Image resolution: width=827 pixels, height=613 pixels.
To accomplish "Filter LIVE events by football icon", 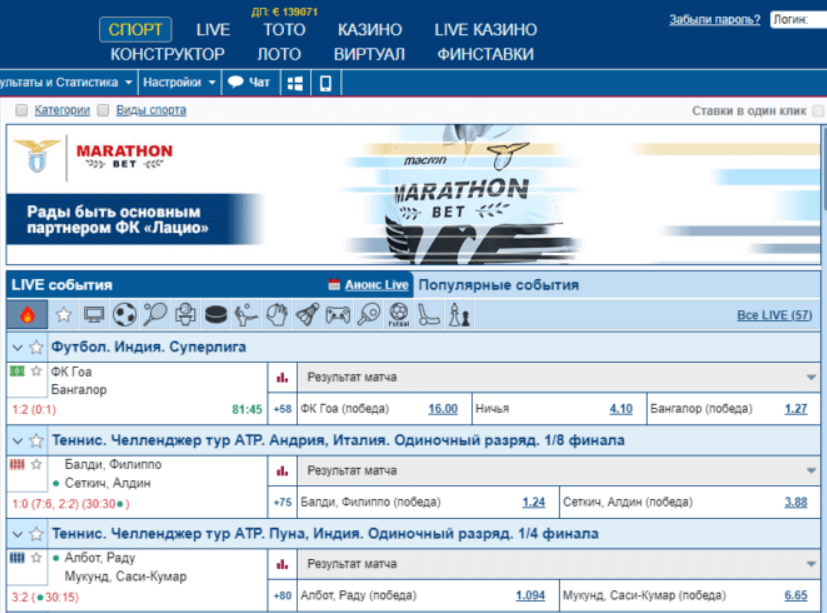I will point(124,315).
